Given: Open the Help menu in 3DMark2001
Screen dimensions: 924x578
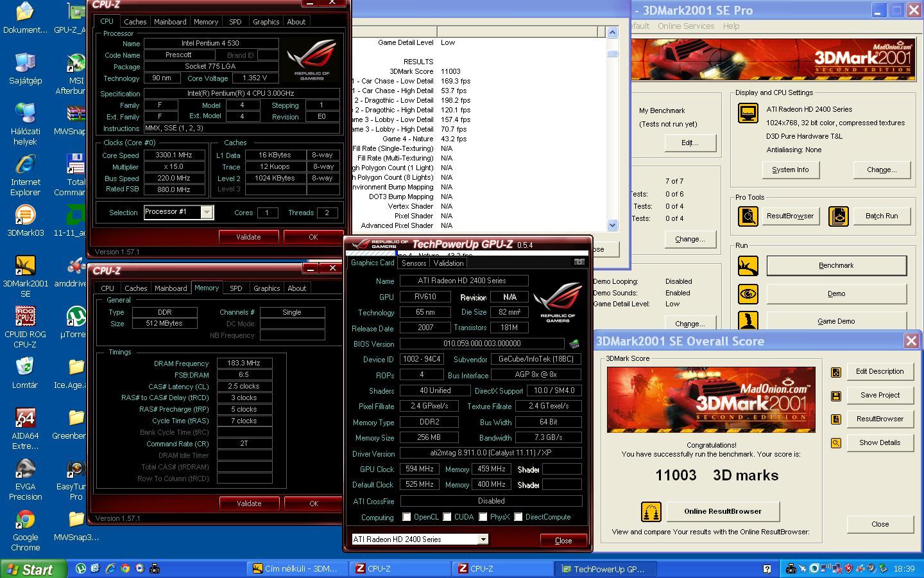Looking at the screenshot, I should coord(731,26).
